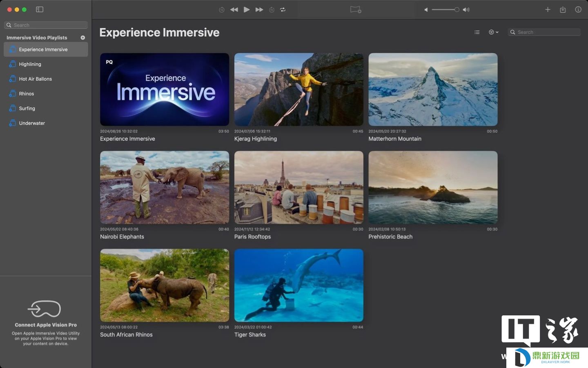Click the rewind button
The height and width of the screenshot is (368, 588).
pos(234,9)
